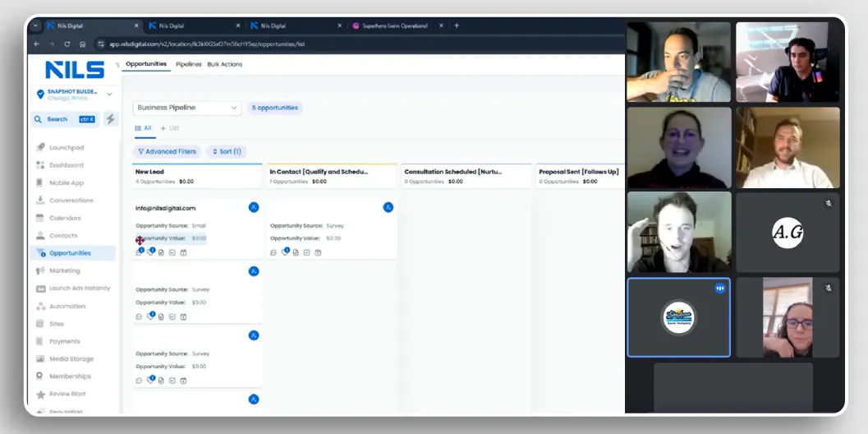Open the Business Pipeline dropdown
The image size is (868, 434).
click(x=187, y=108)
